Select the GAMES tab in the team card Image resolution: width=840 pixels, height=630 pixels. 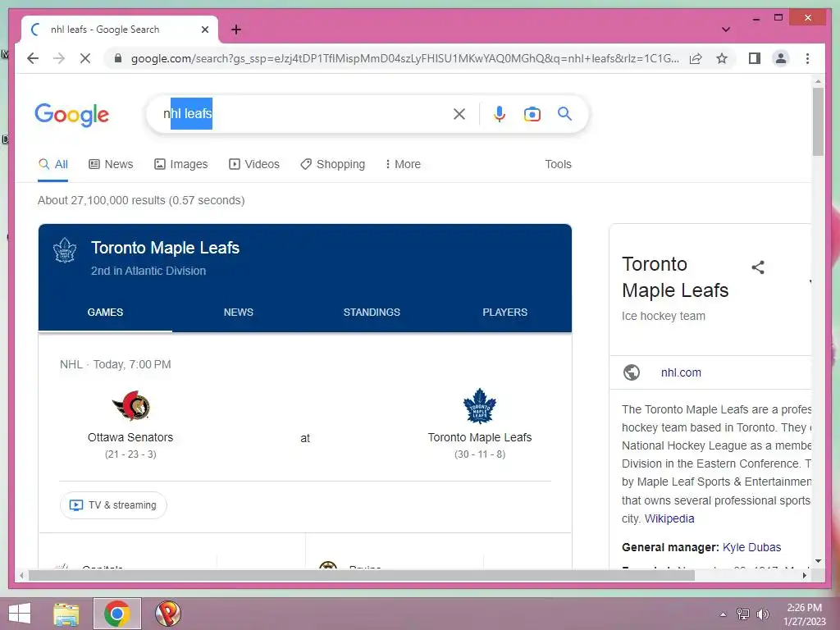105,313
